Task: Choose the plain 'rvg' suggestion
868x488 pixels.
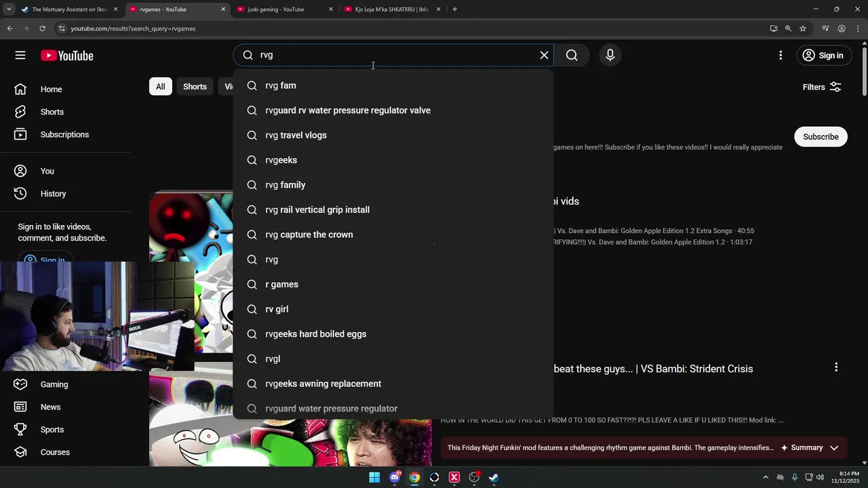Action: (x=393, y=260)
